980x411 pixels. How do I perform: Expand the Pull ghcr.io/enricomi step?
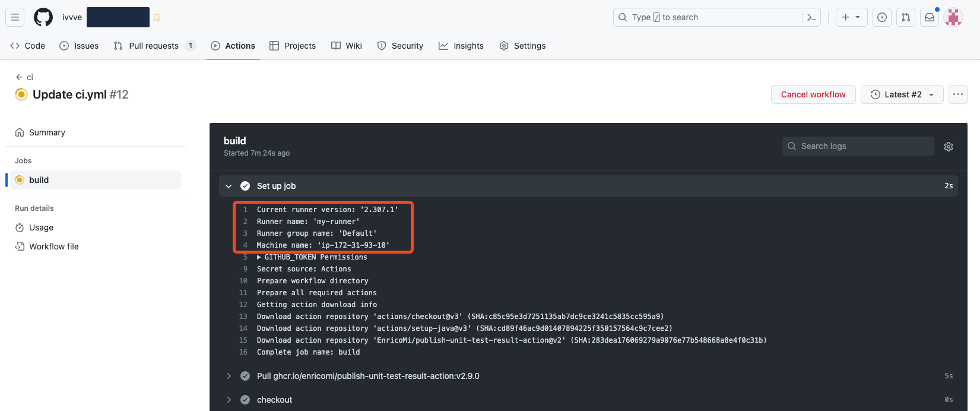(x=588, y=376)
